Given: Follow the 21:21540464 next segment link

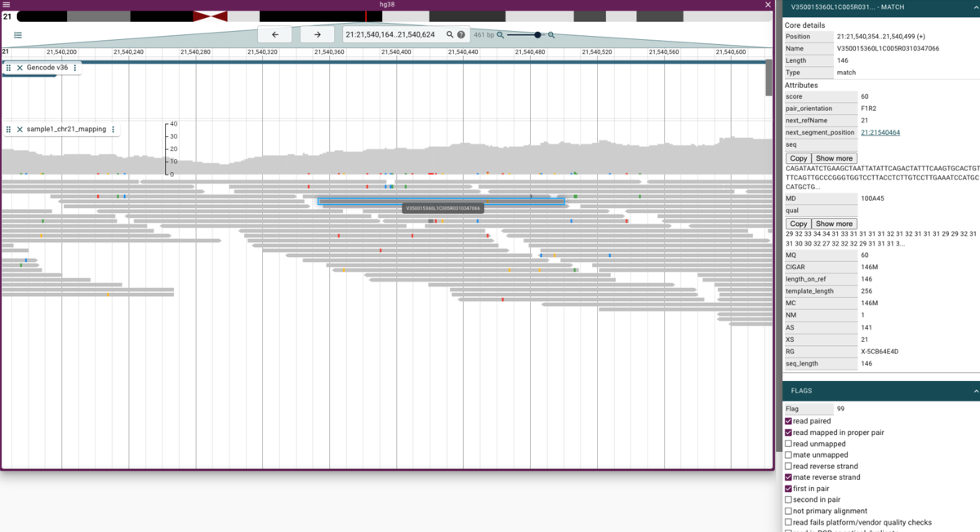Looking at the screenshot, I should pos(880,132).
